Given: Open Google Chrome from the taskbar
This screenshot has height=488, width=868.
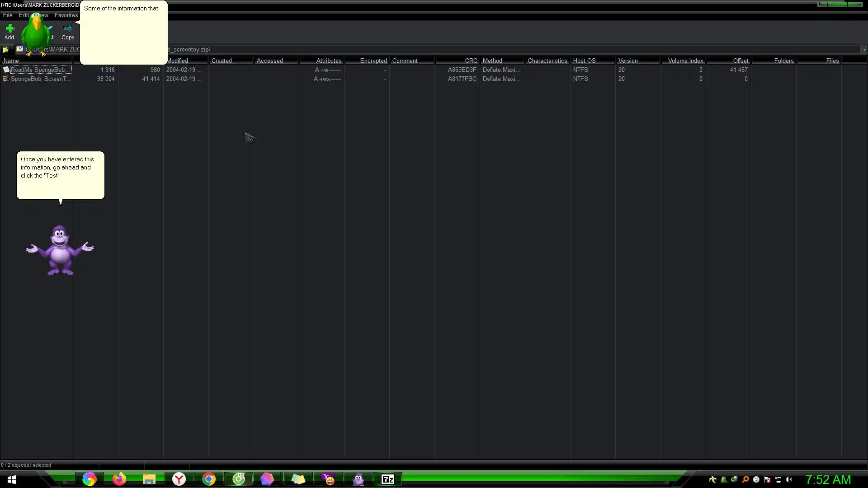Looking at the screenshot, I should tap(209, 479).
